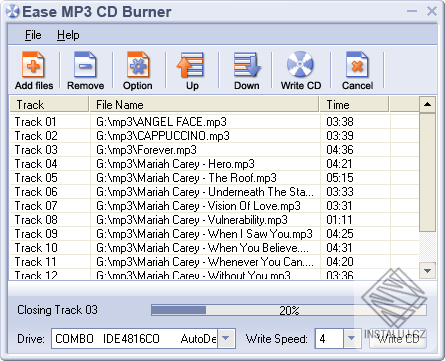Select Track 08 row
445x361 pixels.
coord(214,220)
